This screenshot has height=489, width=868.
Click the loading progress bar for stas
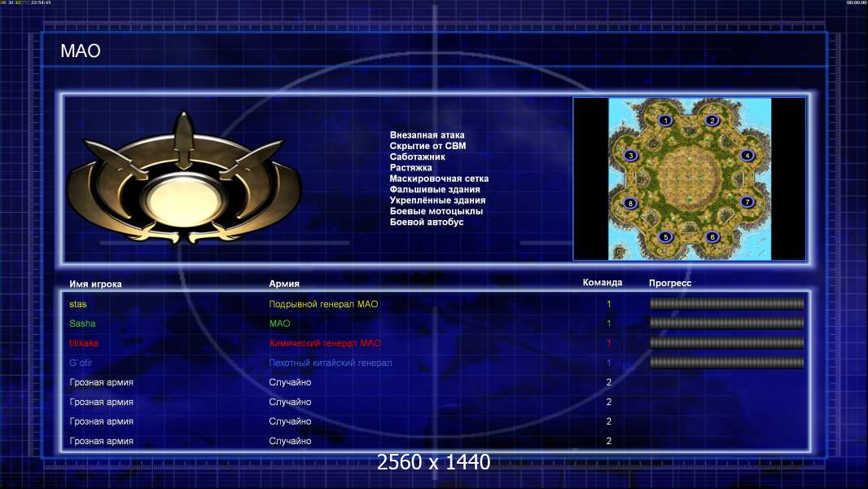(726, 303)
